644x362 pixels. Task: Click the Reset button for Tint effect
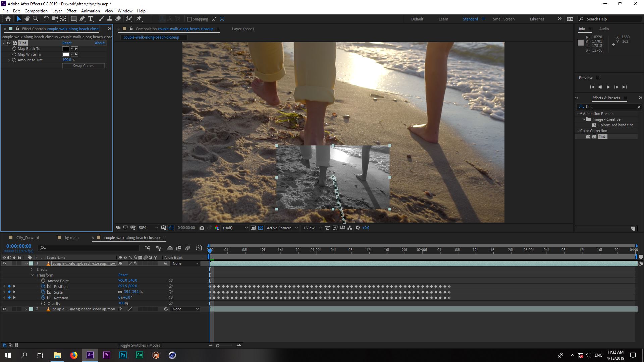tap(66, 43)
